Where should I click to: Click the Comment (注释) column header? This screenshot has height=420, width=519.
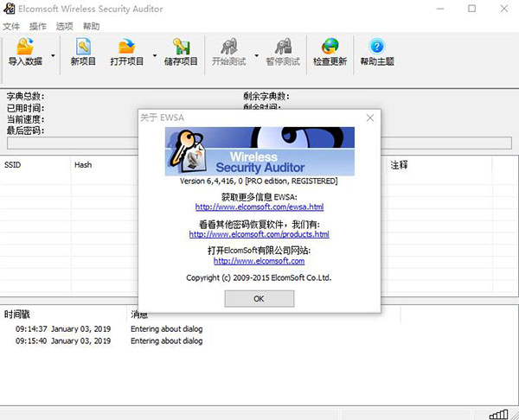pyautogui.click(x=439, y=165)
